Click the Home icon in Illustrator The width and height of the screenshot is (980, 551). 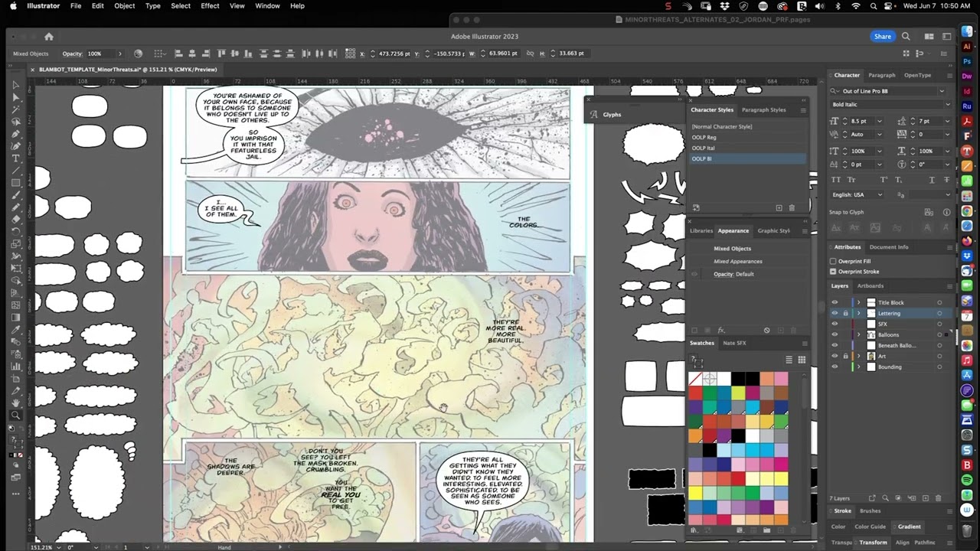pyautogui.click(x=49, y=36)
